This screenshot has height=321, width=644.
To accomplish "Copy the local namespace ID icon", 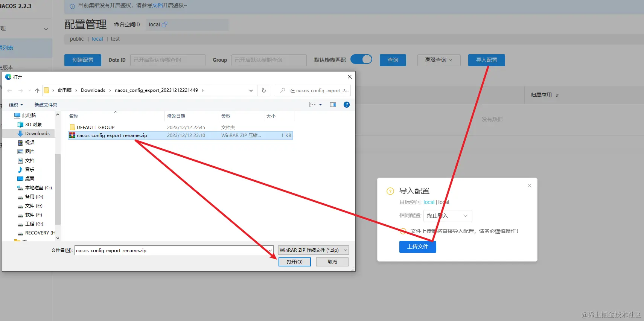I will tap(164, 24).
